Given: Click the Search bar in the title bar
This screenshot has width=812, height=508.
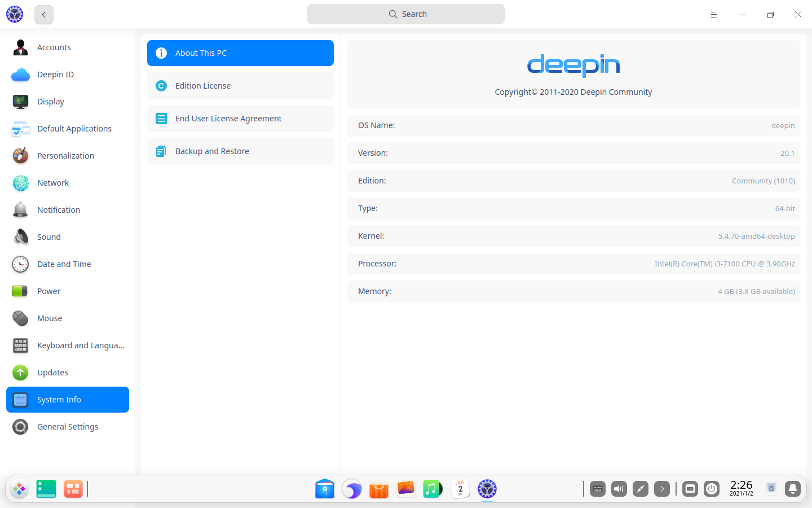Looking at the screenshot, I should pyautogui.click(x=405, y=14).
